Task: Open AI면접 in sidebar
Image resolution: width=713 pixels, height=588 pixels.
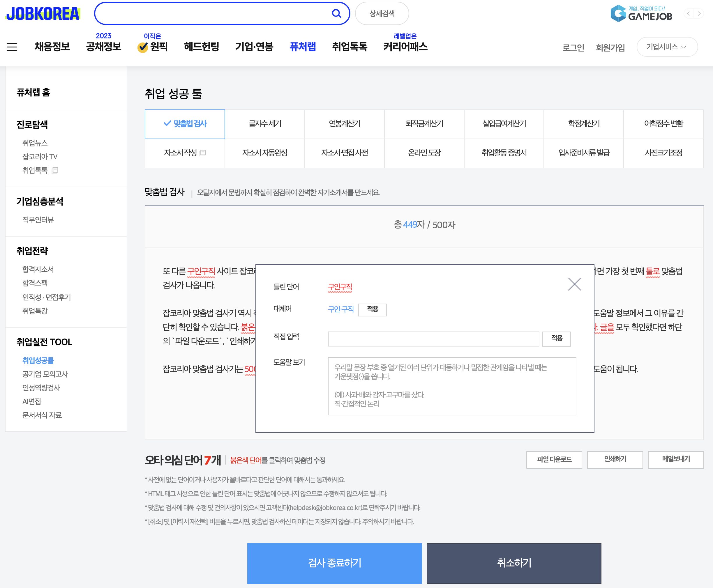Action: click(31, 401)
